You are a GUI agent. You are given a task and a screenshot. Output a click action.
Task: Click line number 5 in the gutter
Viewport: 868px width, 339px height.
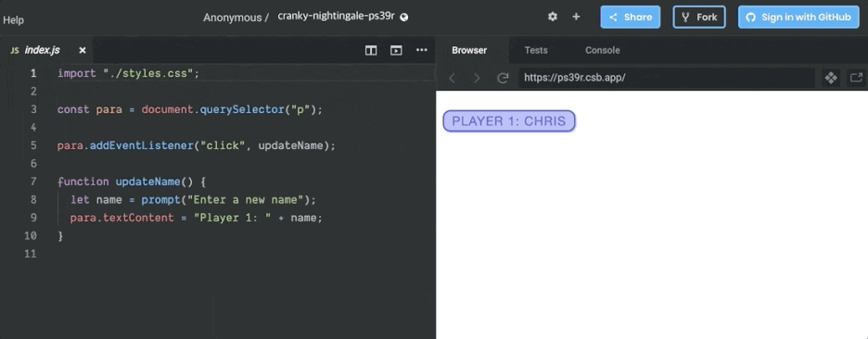[33, 145]
